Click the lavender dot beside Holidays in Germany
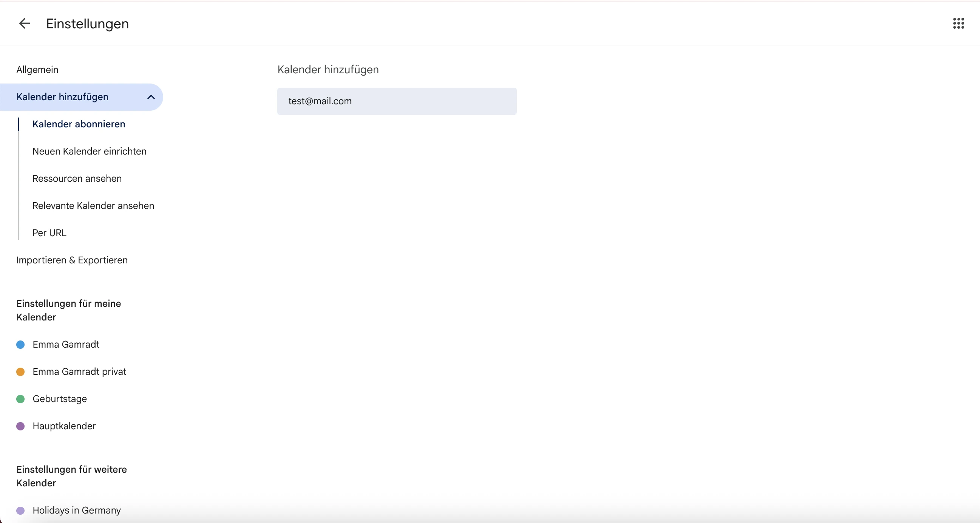Image resolution: width=980 pixels, height=523 pixels. pos(20,511)
